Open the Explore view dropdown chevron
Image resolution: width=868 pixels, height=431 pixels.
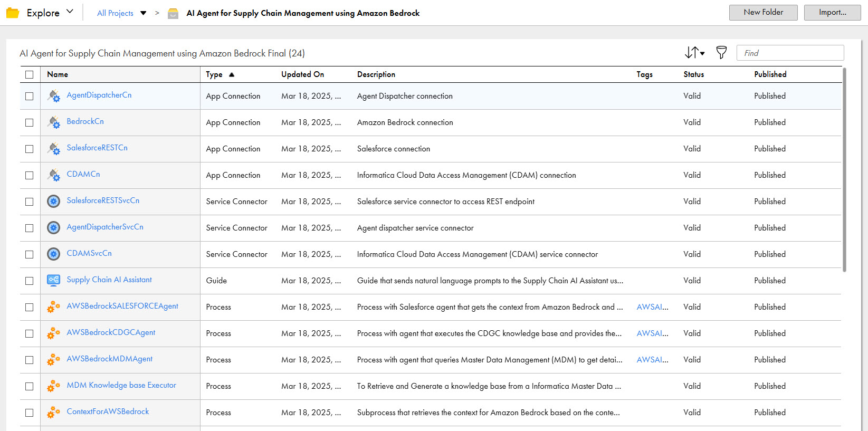(70, 12)
